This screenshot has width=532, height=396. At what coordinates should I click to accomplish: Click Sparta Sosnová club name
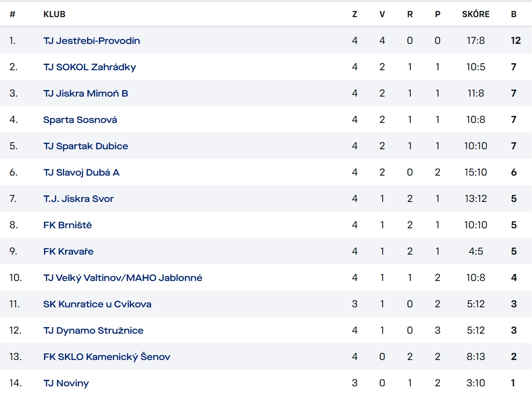click(80, 120)
